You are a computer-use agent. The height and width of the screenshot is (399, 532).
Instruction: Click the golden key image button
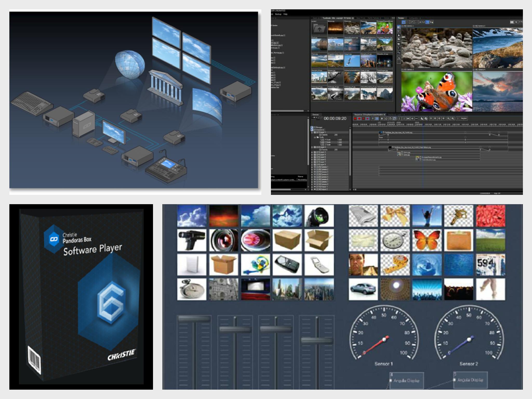[x=459, y=216]
